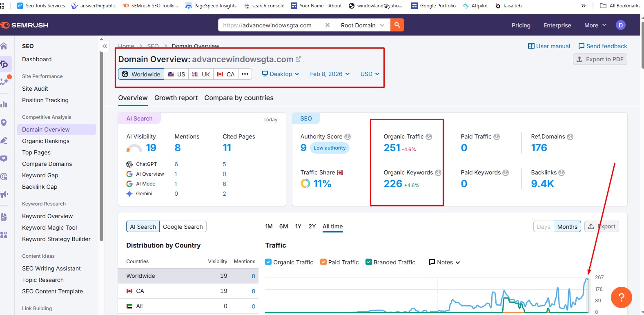644x315 pixels.
Task: Click the info icon next to Paid Keywords
Action: 506,173
